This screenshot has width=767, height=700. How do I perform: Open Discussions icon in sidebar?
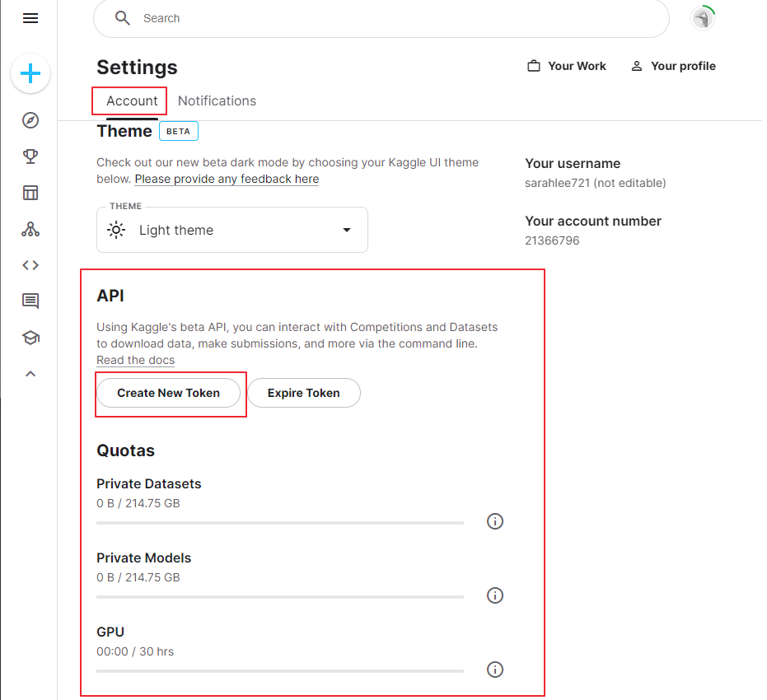pos(30,301)
